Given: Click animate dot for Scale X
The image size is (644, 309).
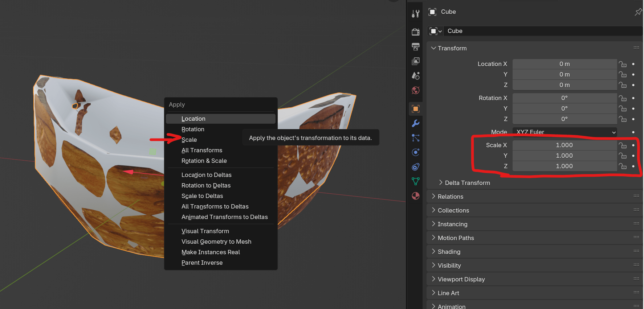Looking at the screenshot, I should tap(633, 145).
